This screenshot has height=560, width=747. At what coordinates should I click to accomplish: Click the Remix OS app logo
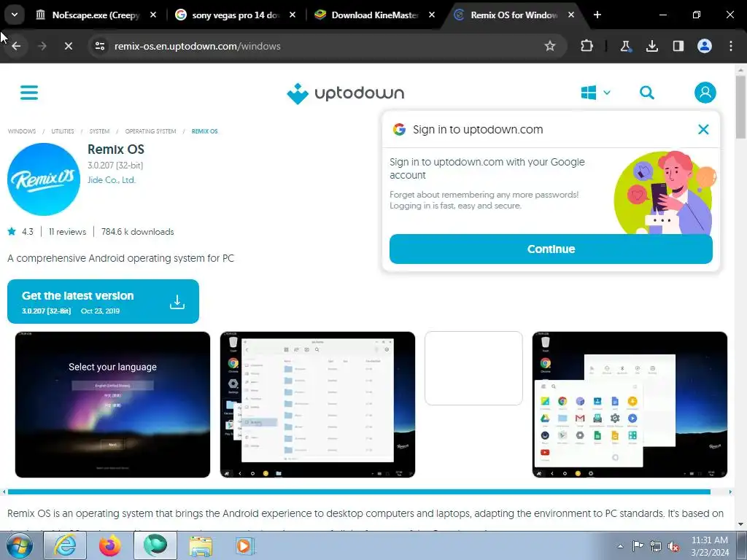[x=44, y=179]
